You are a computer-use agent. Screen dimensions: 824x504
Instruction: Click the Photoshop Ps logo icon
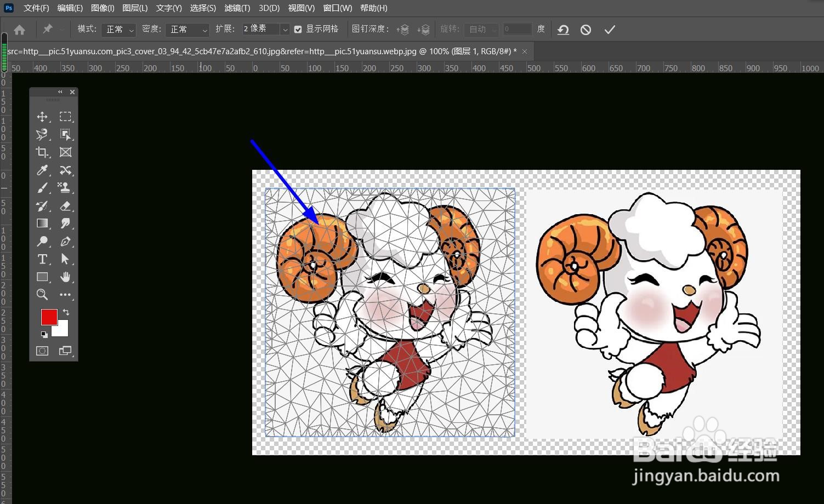tap(9, 8)
